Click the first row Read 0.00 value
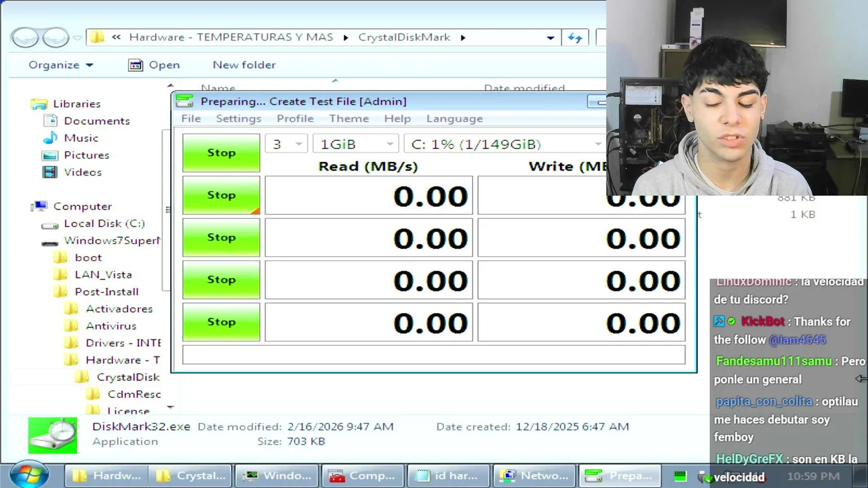The height and width of the screenshot is (488, 868). [369, 196]
